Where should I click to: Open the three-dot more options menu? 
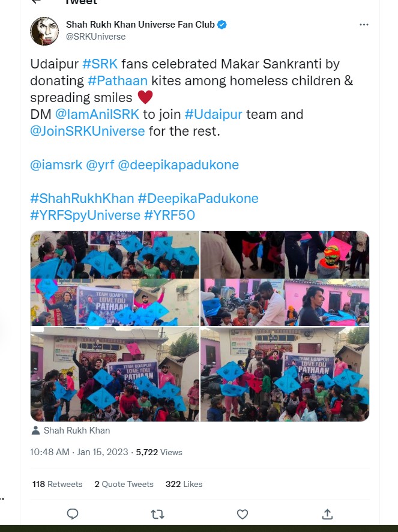(364, 25)
